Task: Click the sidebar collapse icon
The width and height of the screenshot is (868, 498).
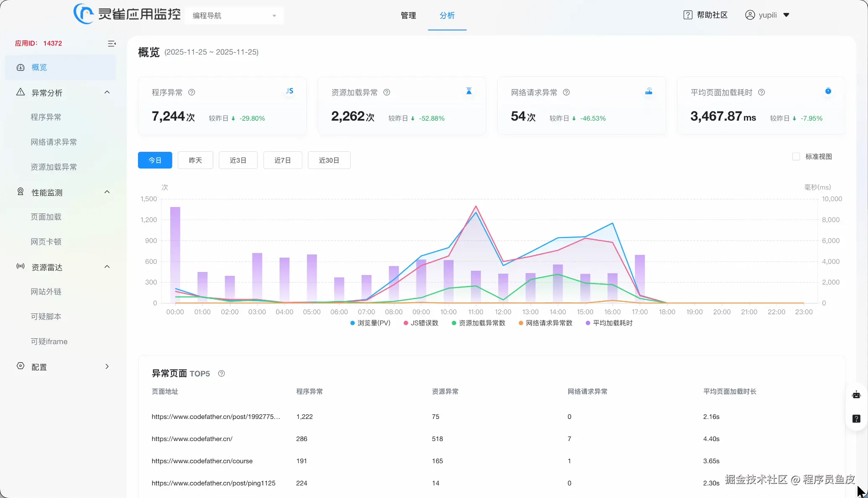Action: (x=112, y=44)
